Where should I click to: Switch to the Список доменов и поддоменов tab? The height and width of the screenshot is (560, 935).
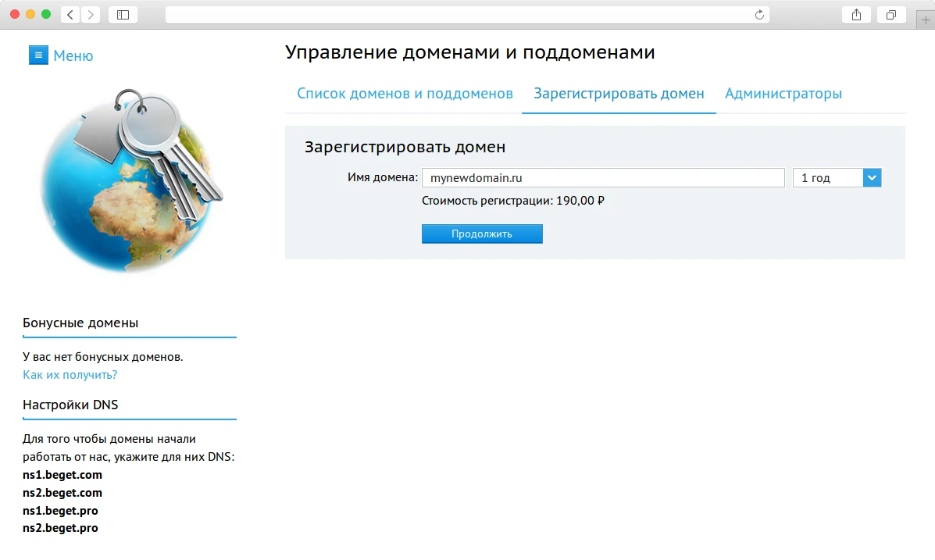point(405,93)
